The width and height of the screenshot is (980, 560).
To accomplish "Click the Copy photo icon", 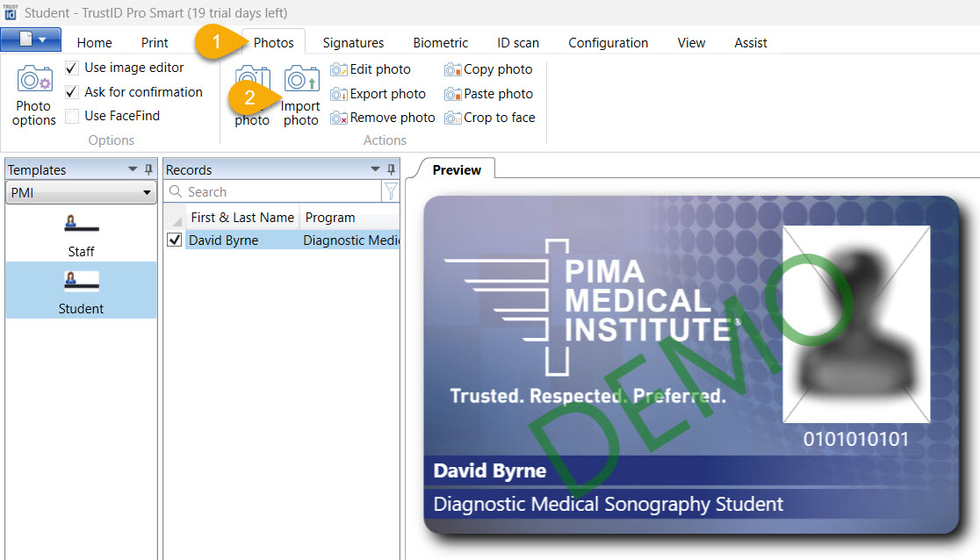I will [x=453, y=69].
